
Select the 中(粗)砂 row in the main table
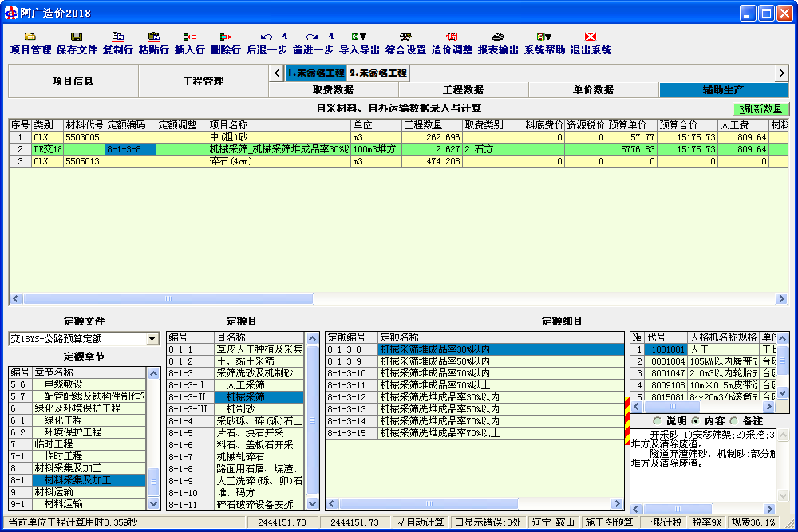399,137
